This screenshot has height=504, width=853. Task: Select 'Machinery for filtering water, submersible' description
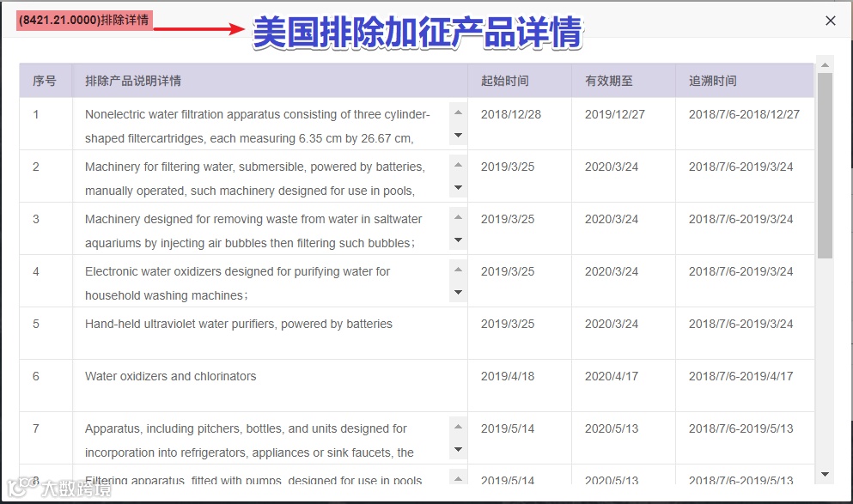point(255,179)
